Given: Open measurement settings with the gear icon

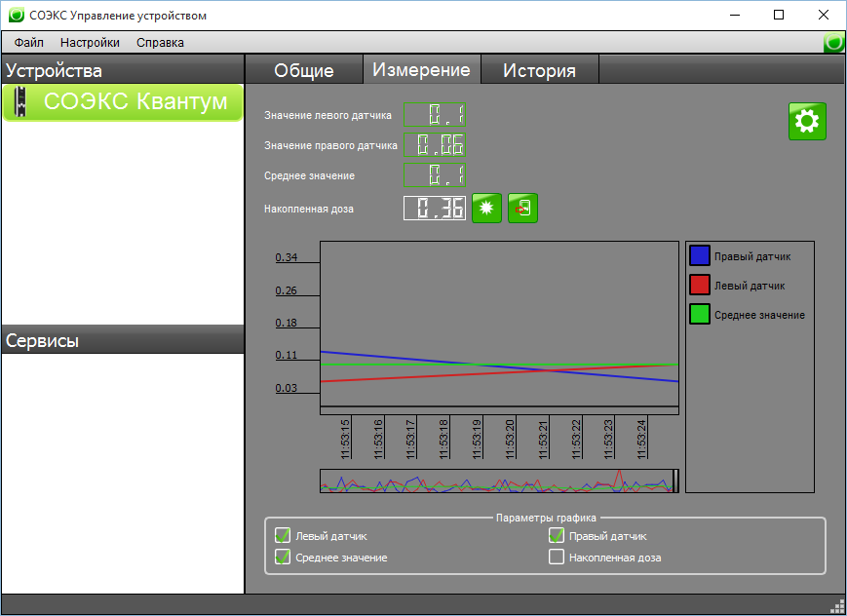Looking at the screenshot, I should click(x=807, y=121).
